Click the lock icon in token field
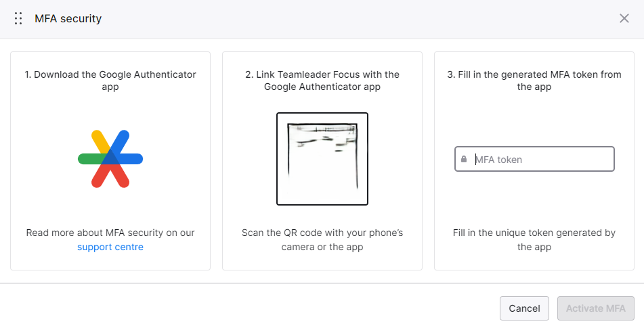 464,159
